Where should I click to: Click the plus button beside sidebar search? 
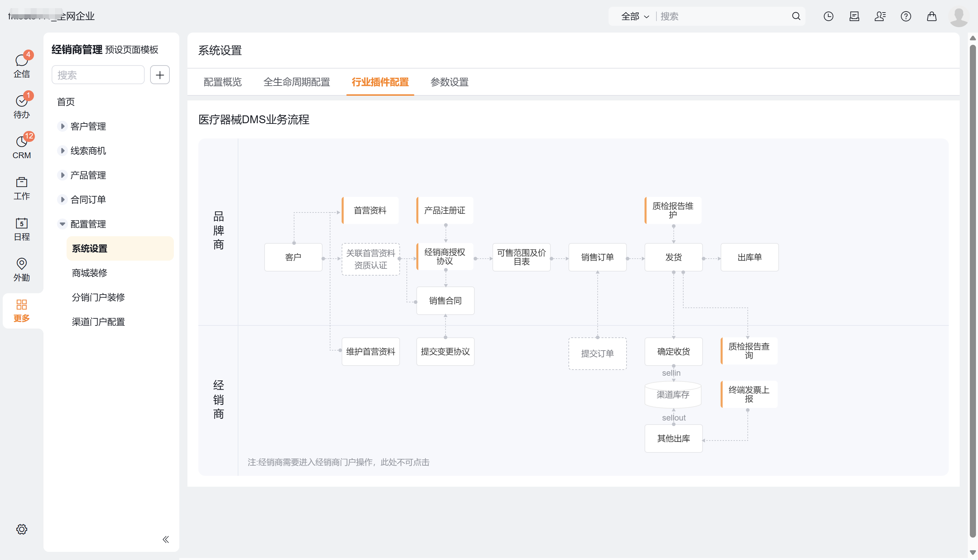click(x=160, y=75)
